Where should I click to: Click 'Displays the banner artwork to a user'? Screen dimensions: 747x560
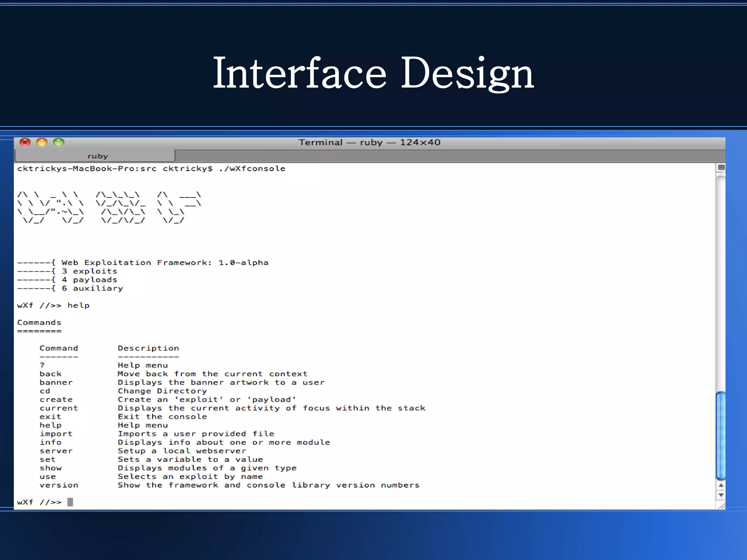click(x=221, y=382)
